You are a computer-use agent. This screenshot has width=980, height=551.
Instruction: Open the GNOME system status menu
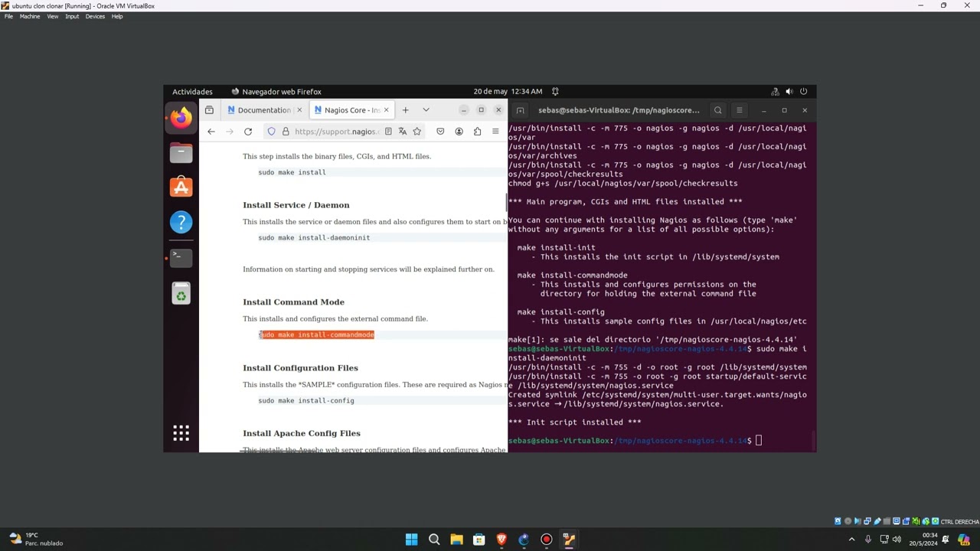pyautogui.click(x=789, y=92)
